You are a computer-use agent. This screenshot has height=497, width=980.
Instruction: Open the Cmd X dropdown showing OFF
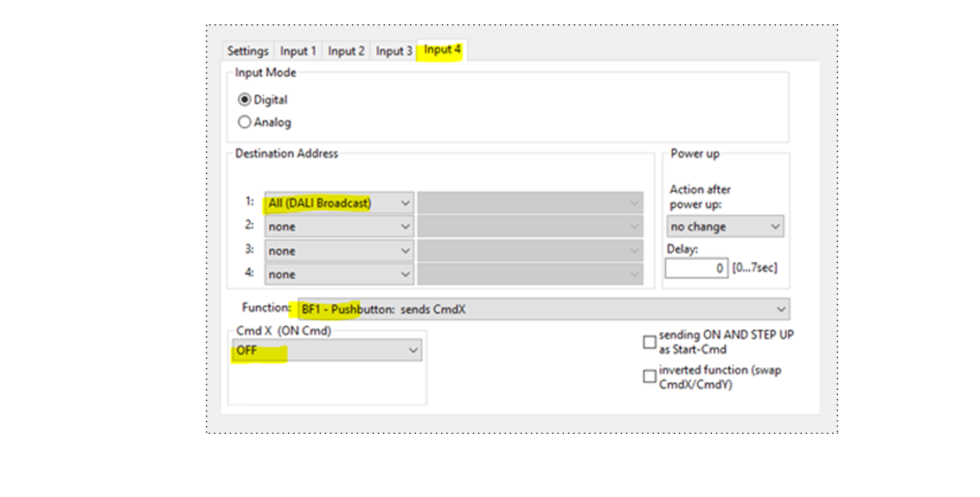pyautogui.click(x=327, y=350)
